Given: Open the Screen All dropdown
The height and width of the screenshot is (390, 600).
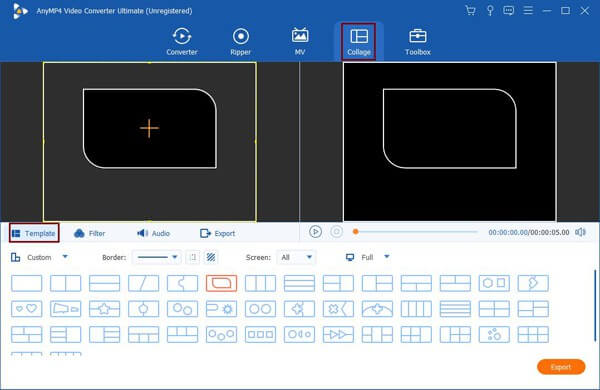Looking at the screenshot, I should [x=296, y=257].
